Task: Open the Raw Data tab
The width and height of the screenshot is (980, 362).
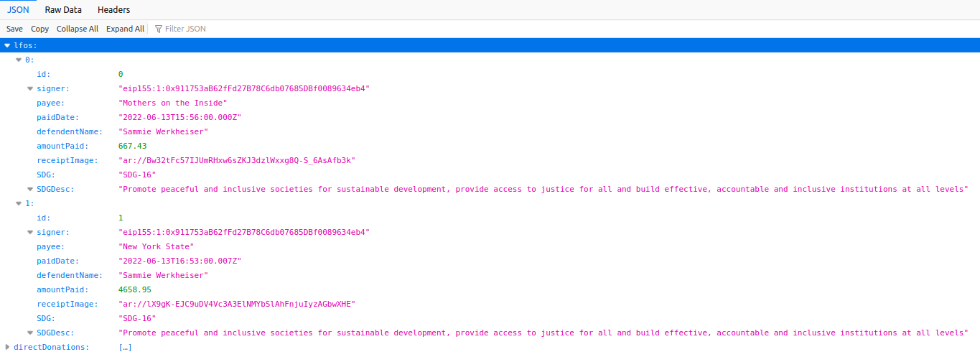Action: tap(63, 10)
